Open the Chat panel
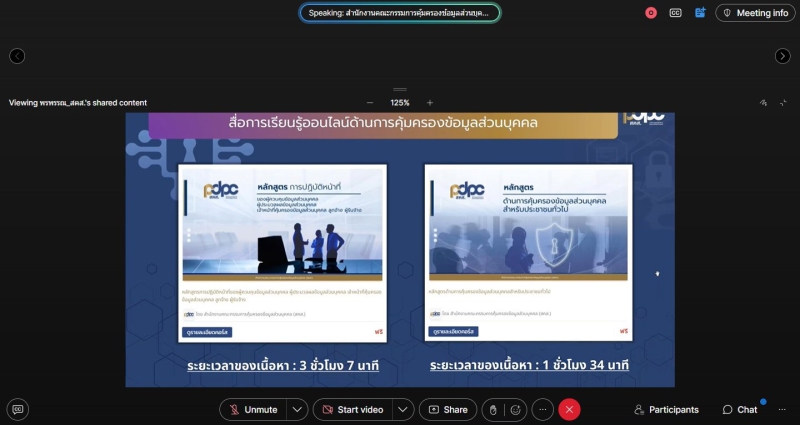 740,409
